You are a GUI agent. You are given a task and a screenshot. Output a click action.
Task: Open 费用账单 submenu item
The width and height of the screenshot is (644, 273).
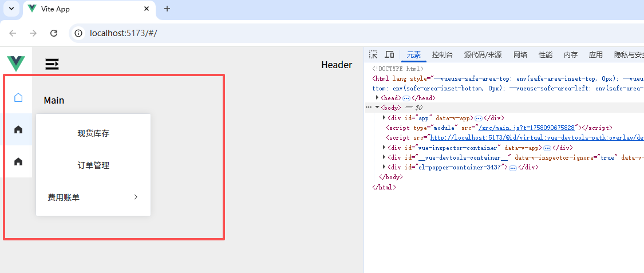coord(93,197)
